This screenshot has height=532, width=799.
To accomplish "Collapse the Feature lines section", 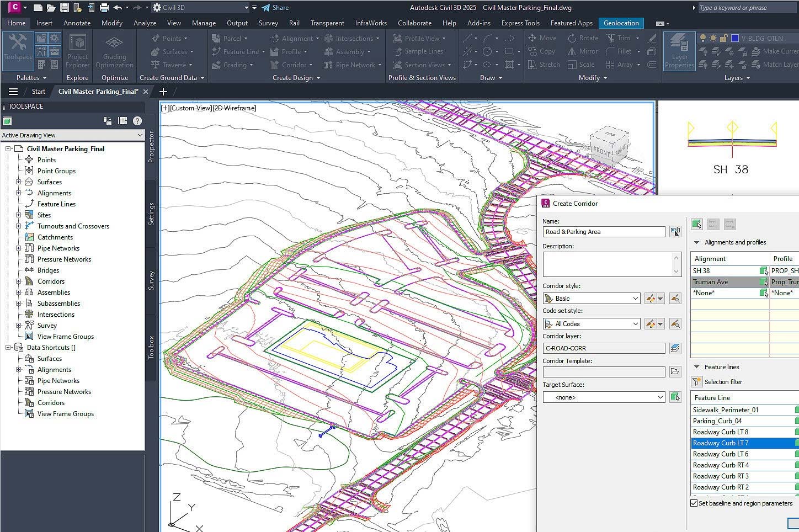I will point(696,367).
